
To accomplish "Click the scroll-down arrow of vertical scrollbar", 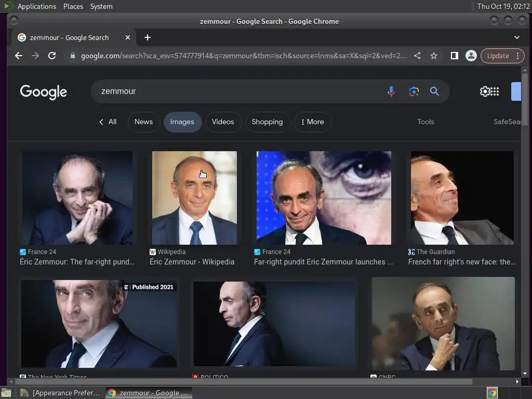I will [525, 374].
